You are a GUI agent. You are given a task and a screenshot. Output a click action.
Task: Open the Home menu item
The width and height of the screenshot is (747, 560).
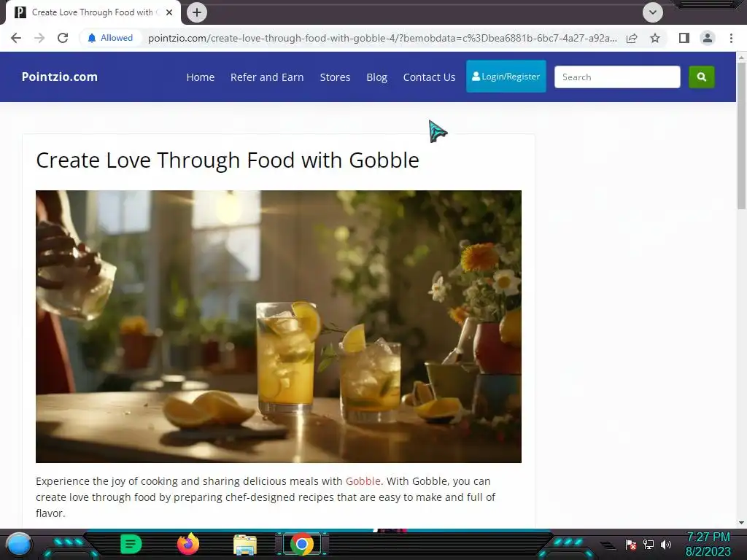pyautogui.click(x=201, y=77)
